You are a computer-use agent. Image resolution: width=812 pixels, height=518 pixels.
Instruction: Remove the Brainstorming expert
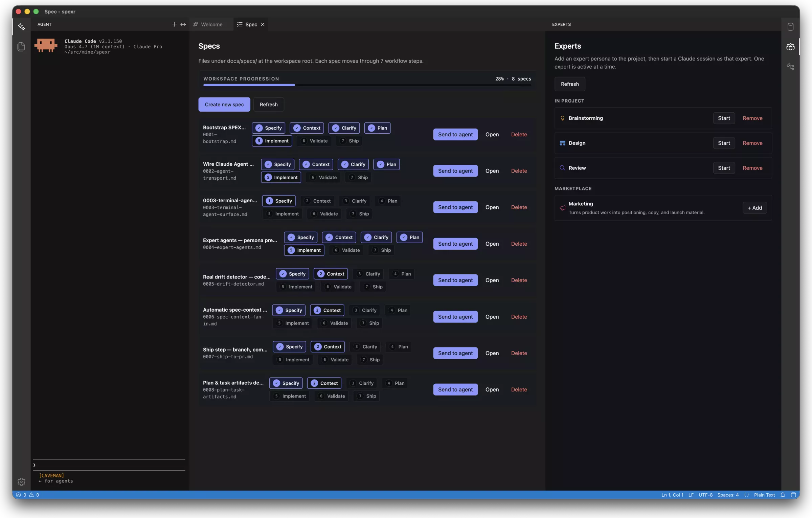(752, 118)
